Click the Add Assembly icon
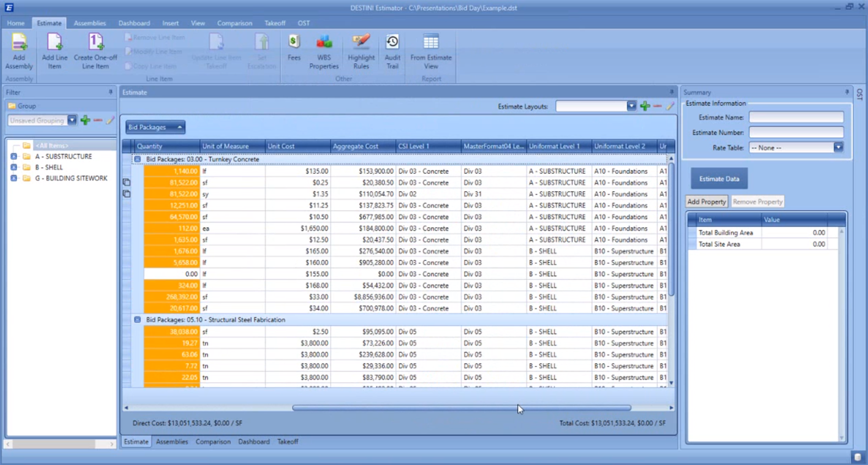The height and width of the screenshot is (465, 868). [19, 51]
